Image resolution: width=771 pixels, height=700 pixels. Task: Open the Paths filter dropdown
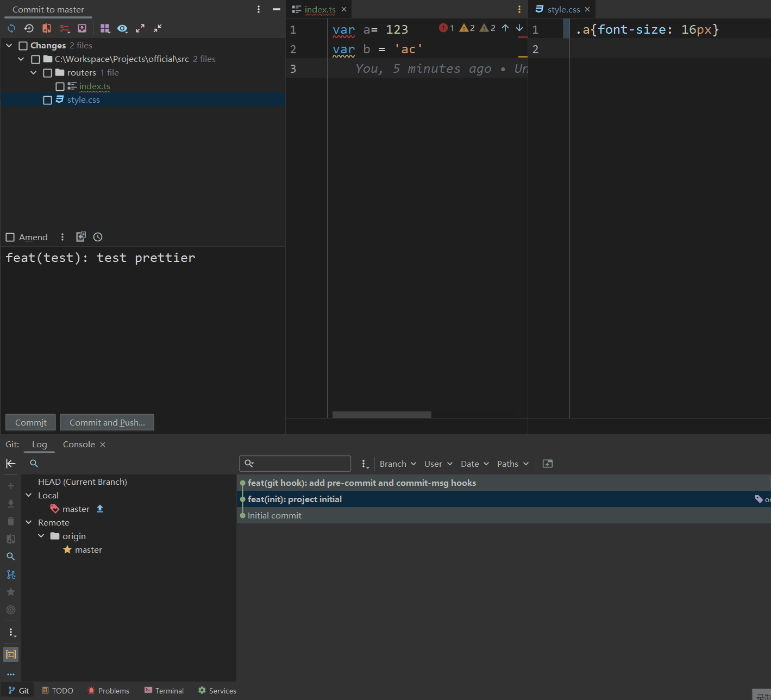click(x=513, y=464)
